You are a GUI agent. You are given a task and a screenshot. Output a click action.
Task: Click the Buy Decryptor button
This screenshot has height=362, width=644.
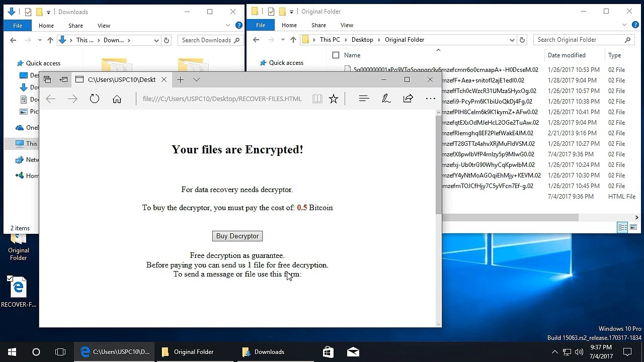coord(237,236)
